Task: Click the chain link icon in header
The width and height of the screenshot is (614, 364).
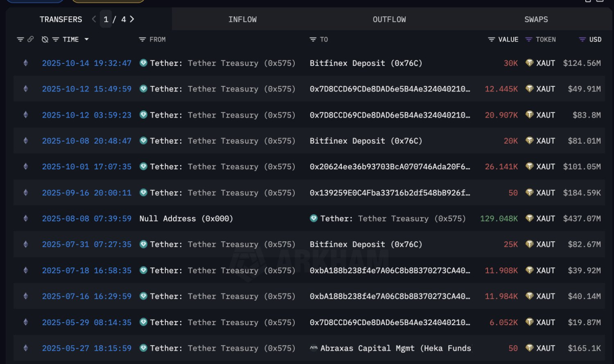Action: click(x=31, y=39)
